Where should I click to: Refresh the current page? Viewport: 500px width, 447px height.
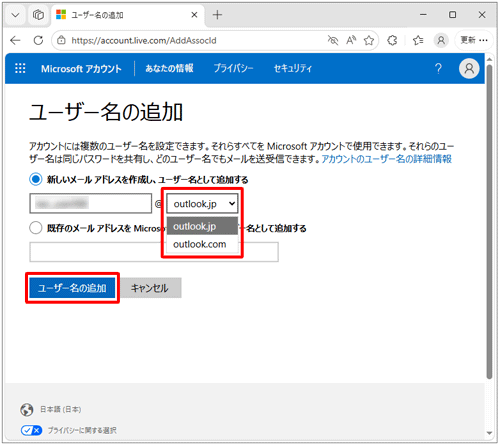click(x=38, y=41)
